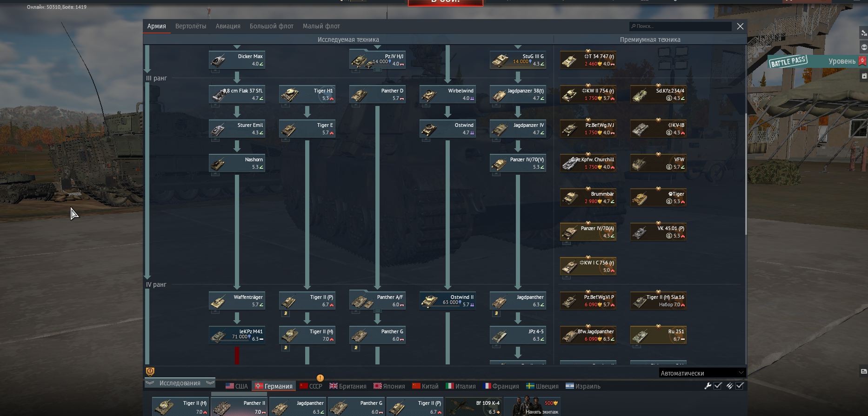Select the Франция nation tab
Image resolution: width=868 pixels, height=416 pixels.
[501, 386]
